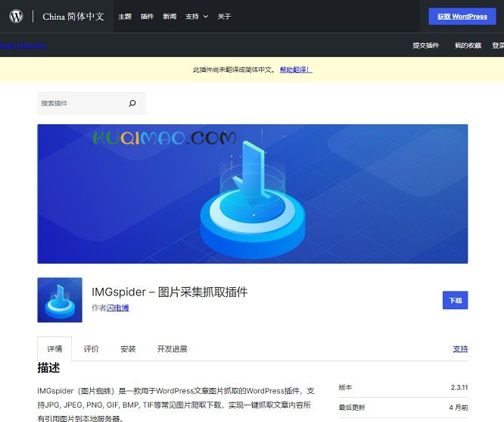Click the search magnifier icon

[132, 103]
